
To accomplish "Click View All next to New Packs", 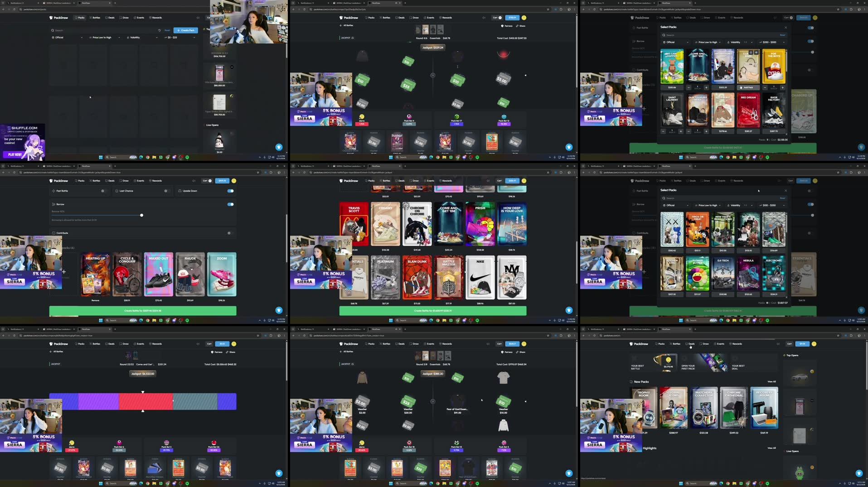I will tap(771, 381).
